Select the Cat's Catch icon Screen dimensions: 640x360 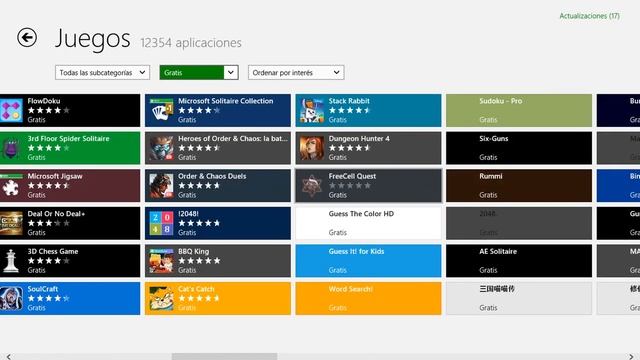tap(161, 298)
